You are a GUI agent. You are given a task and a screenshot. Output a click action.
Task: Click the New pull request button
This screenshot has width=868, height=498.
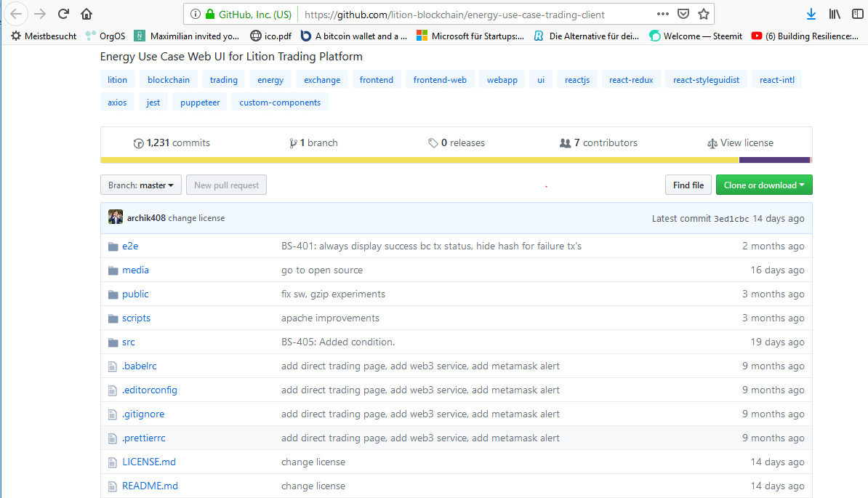pyautogui.click(x=226, y=185)
